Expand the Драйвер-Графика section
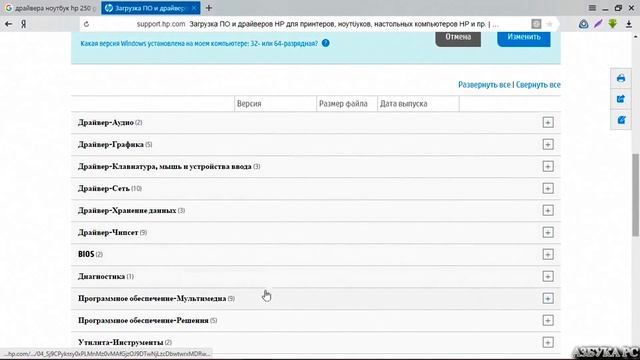The image size is (640, 360). 548,144
